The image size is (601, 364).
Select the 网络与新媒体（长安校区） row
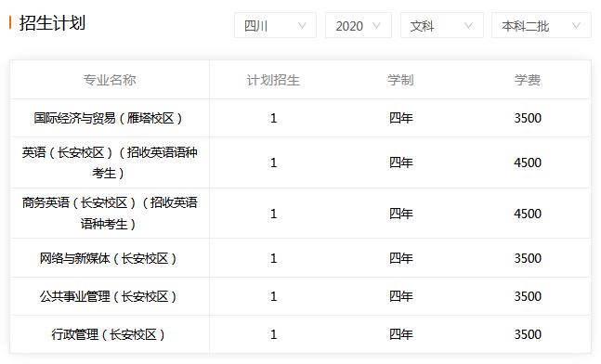pyautogui.click(x=301, y=258)
